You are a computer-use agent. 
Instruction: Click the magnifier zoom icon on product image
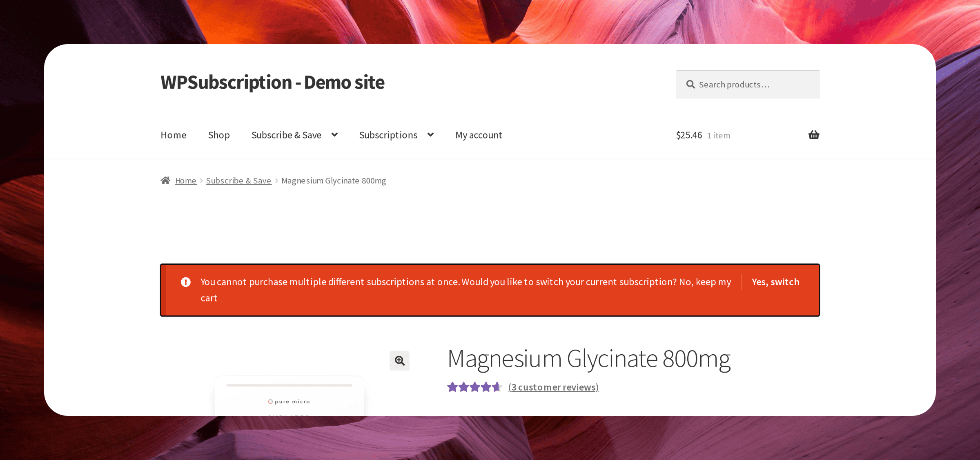(x=399, y=361)
